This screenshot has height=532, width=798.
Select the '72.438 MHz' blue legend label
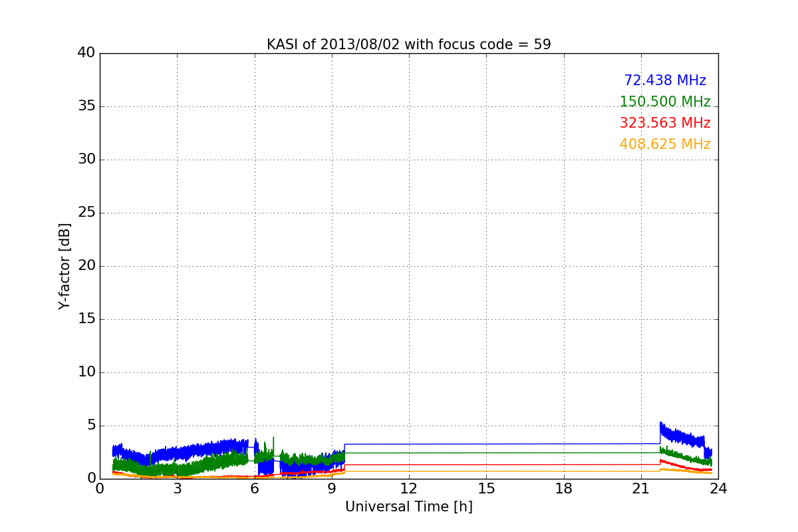tap(665, 80)
